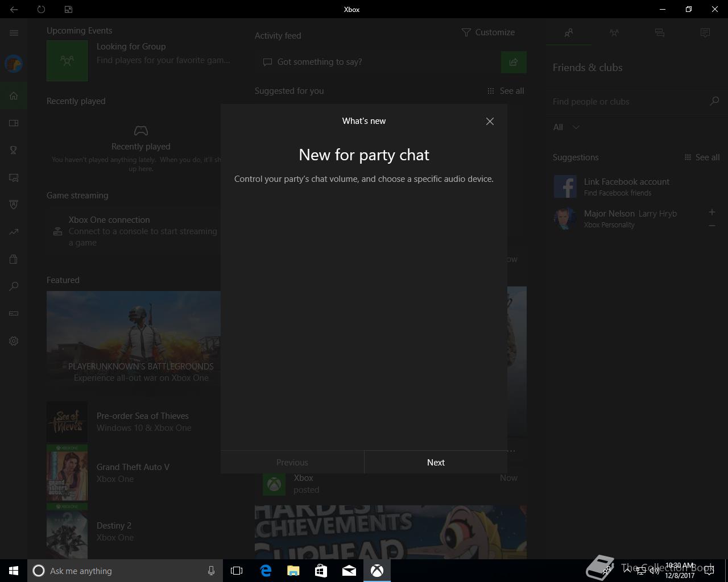Open the hamburger navigation menu

coord(14,33)
